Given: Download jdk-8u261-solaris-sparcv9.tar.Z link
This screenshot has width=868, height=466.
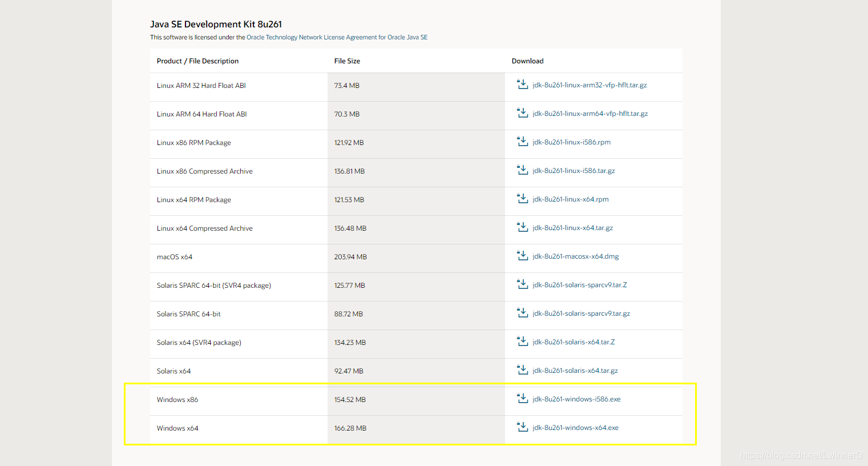Looking at the screenshot, I should coord(580,285).
